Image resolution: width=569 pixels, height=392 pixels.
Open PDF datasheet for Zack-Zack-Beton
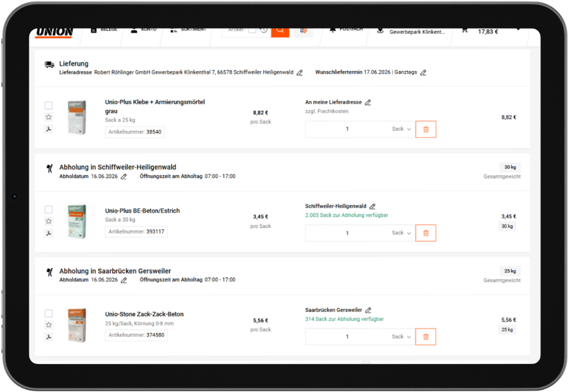click(x=48, y=337)
